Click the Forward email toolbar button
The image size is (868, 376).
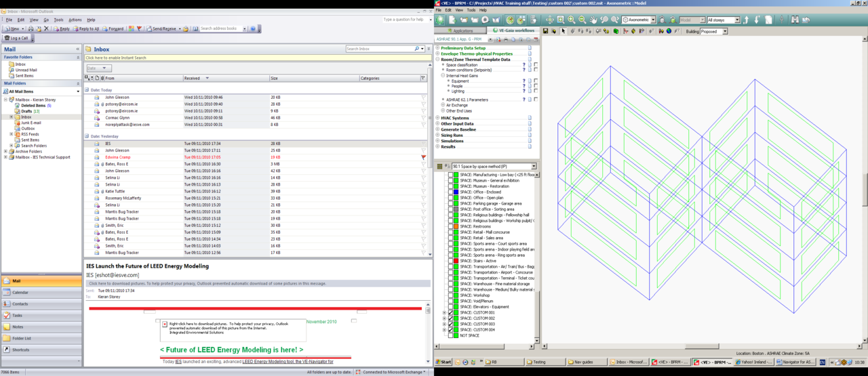click(x=114, y=29)
